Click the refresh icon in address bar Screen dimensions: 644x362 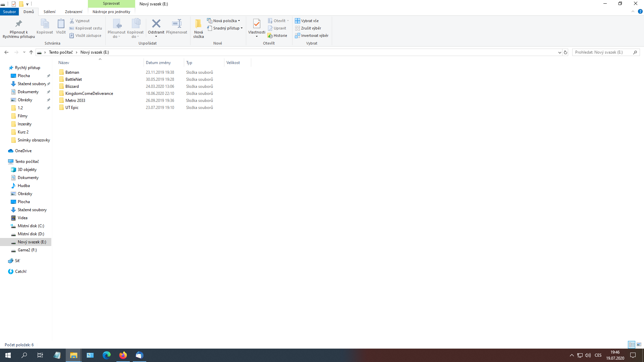click(x=566, y=52)
